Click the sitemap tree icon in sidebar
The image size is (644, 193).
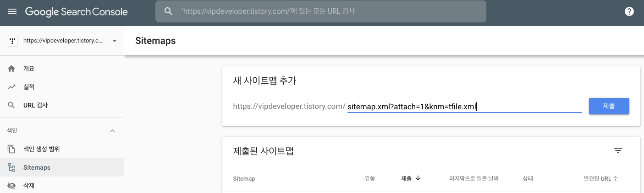click(12, 167)
